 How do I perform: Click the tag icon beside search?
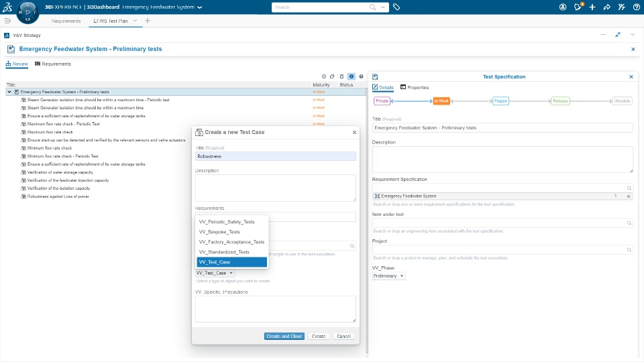tap(396, 7)
